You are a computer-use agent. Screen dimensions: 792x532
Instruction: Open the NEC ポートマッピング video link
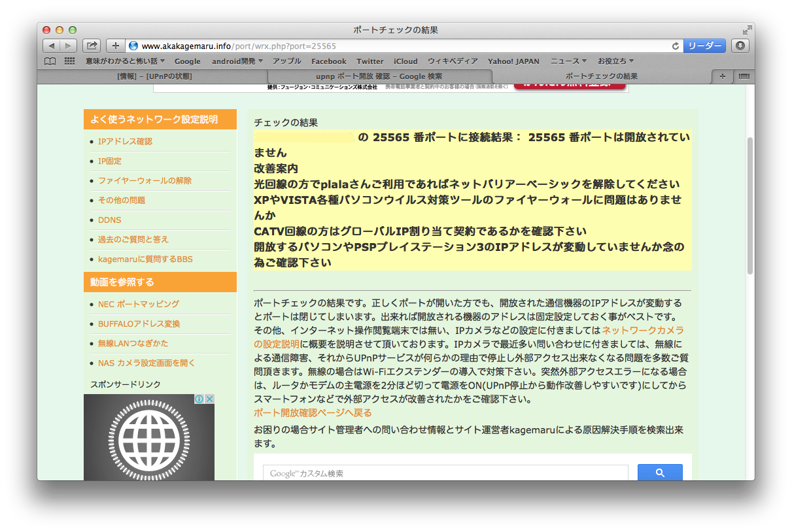tap(138, 304)
